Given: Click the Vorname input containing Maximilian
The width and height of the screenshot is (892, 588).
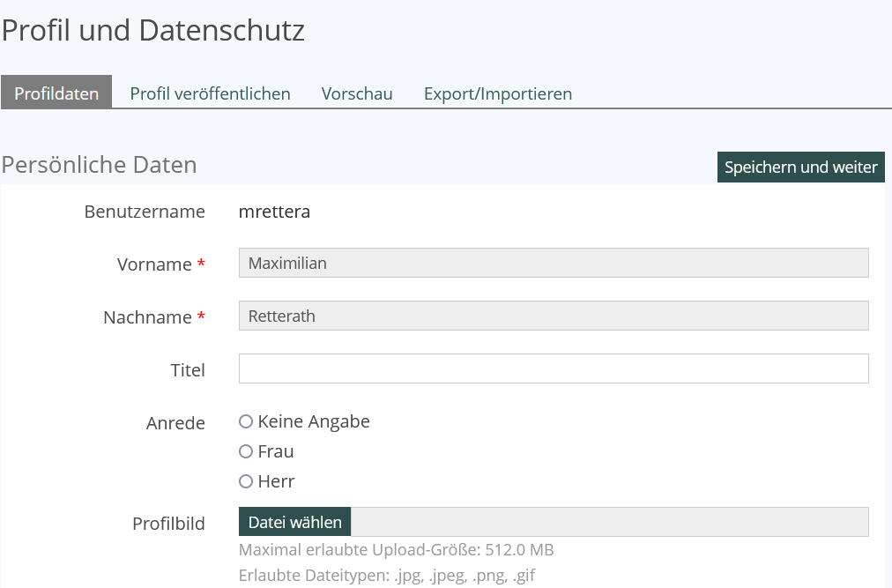Looking at the screenshot, I should click(x=553, y=263).
